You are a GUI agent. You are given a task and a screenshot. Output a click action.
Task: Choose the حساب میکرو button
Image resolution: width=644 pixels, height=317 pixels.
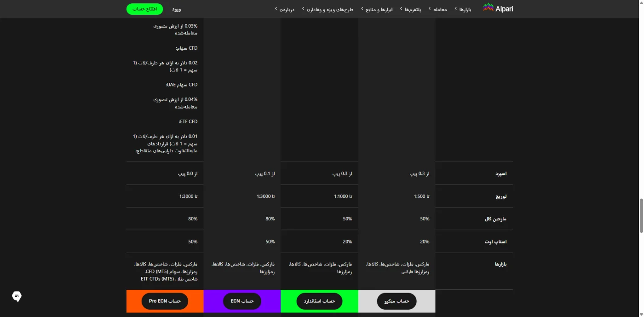click(x=397, y=301)
